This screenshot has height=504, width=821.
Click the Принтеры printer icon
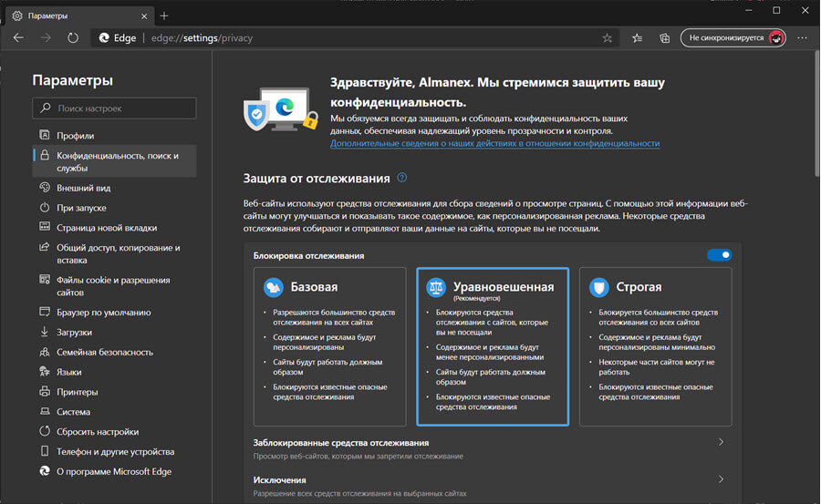click(45, 392)
